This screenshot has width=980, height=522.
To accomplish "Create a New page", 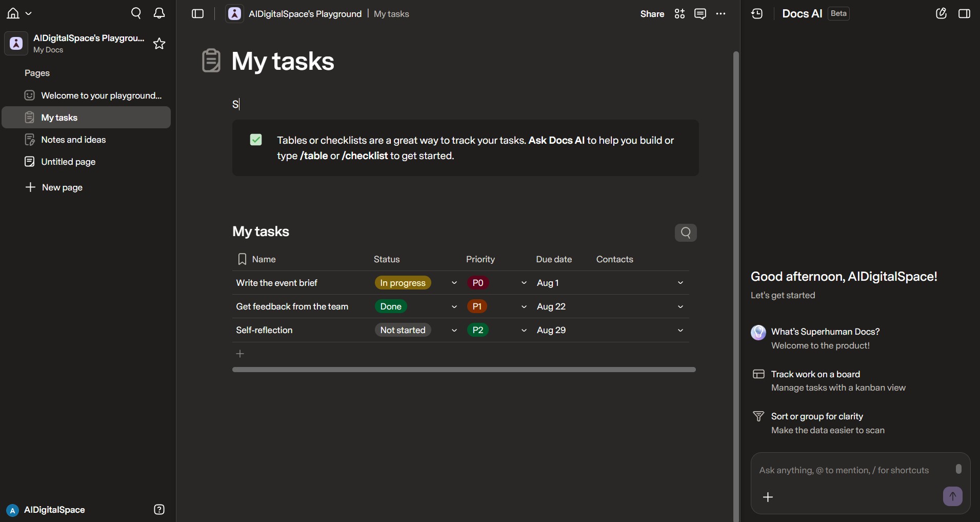I will point(62,187).
